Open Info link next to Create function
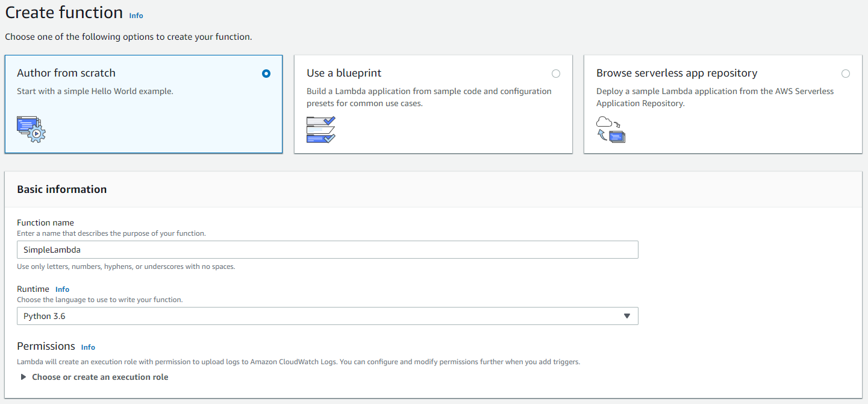 [x=136, y=16]
